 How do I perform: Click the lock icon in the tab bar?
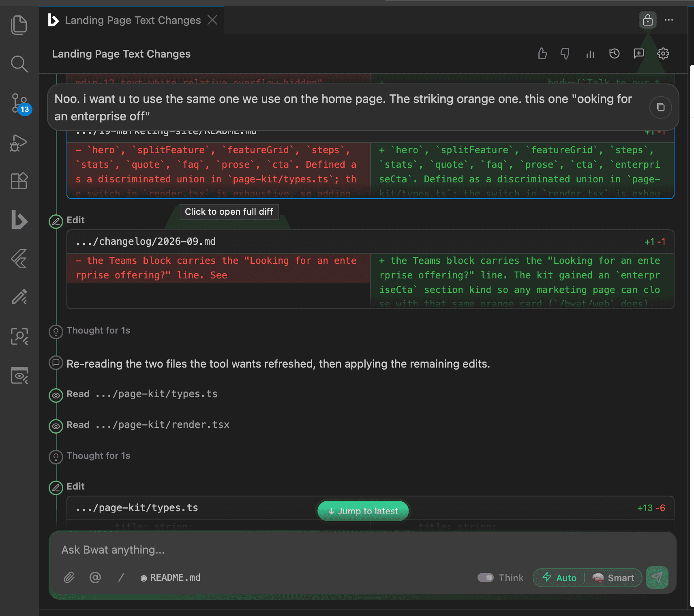[648, 20]
